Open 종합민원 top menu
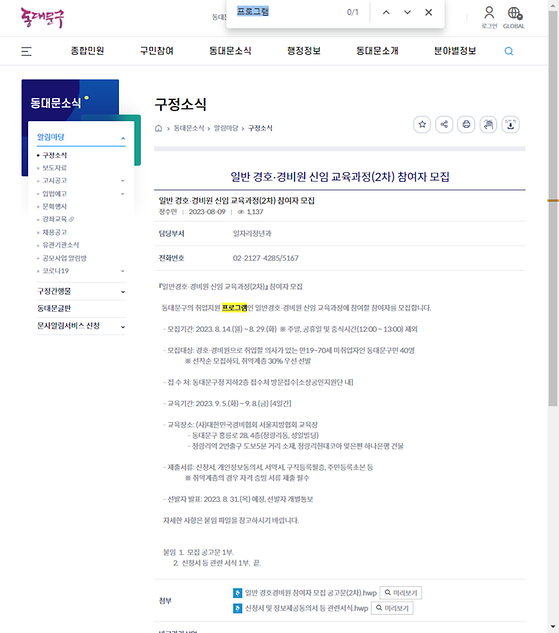This screenshot has width=559, height=633. point(88,51)
